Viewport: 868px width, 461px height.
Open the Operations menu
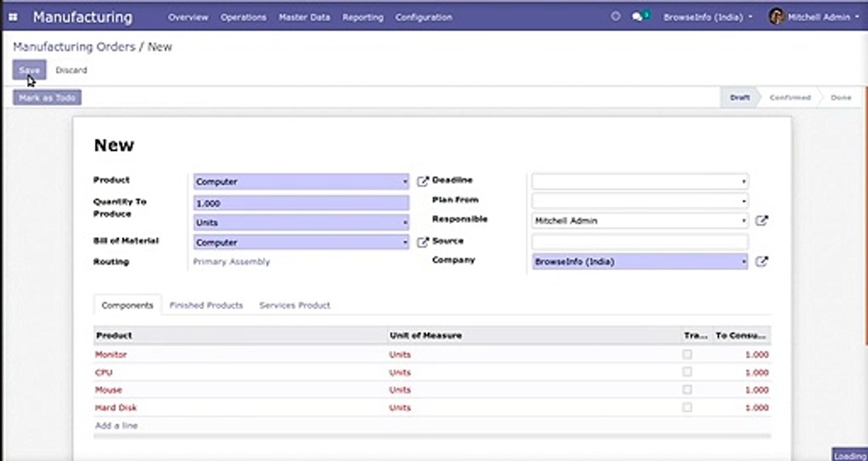click(x=243, y=17)
